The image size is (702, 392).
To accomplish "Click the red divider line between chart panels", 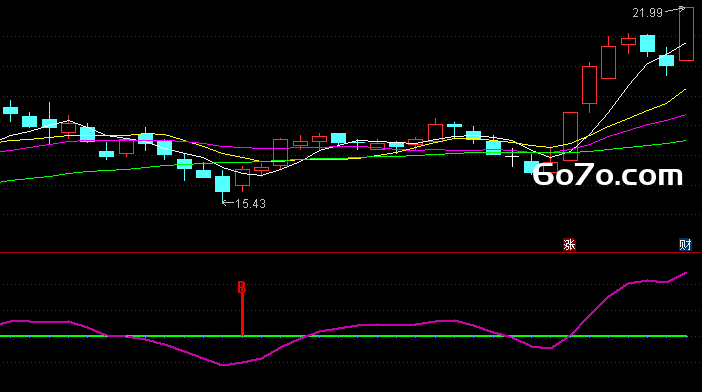I will (x=351, y=252).
